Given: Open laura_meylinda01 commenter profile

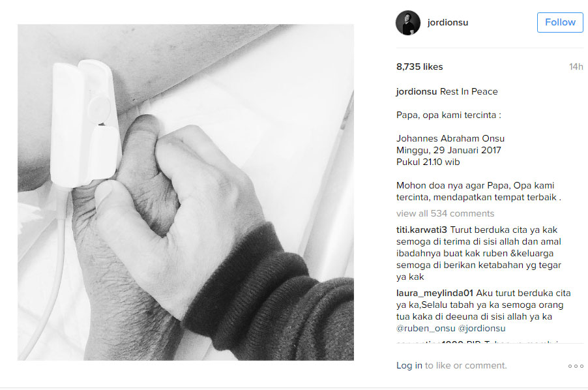Looking at the screenshot, I should tap(435, 293).
